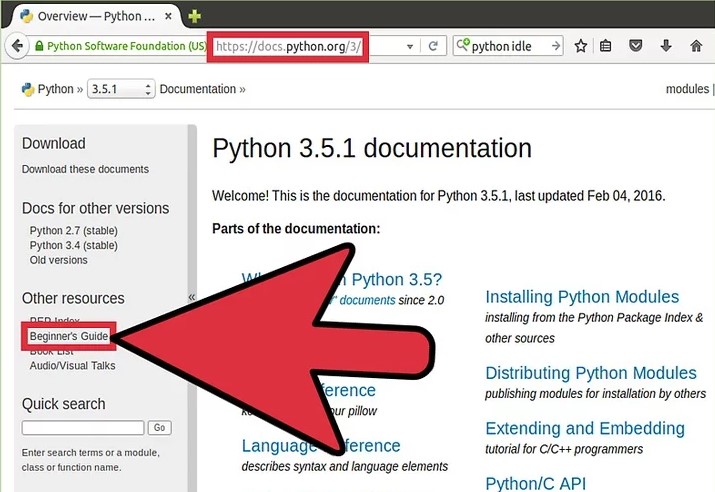Click the Python breadcrumb link

(56, 89)
